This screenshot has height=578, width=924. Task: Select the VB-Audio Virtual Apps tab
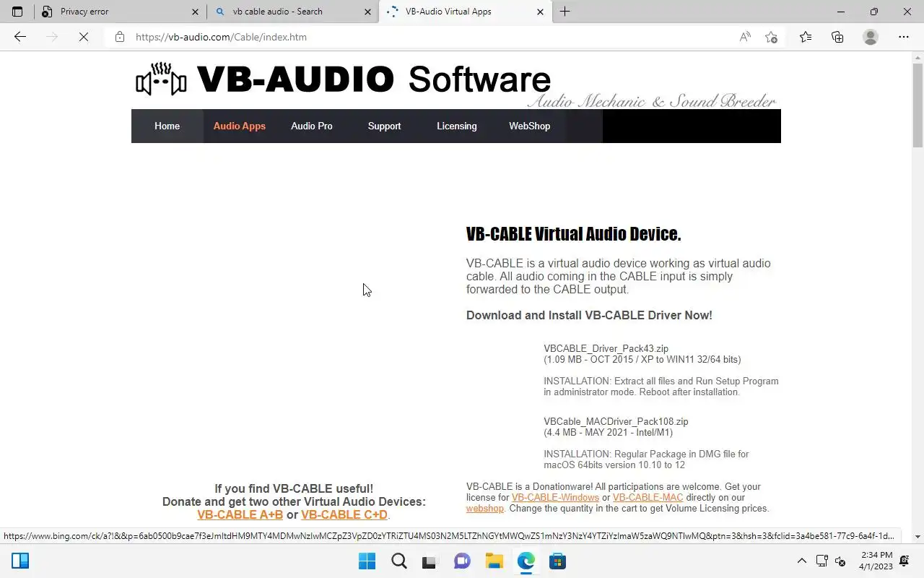465,12
